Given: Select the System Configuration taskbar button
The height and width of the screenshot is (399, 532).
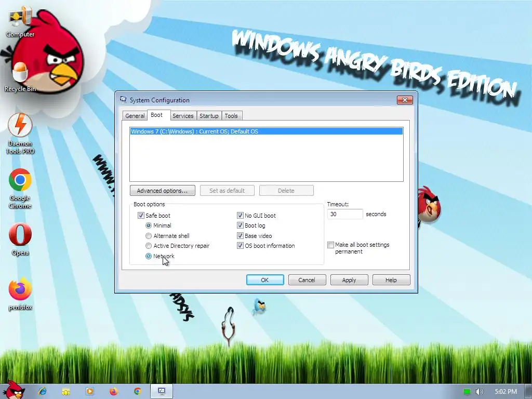Looking at the screenshot, I should tap(162, 391).
